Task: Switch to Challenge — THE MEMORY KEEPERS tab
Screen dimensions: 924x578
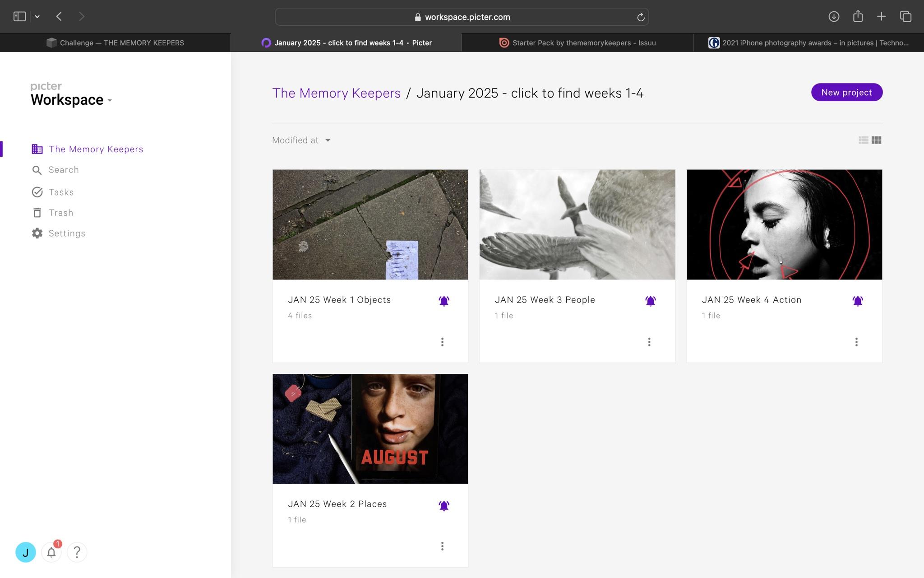Action: 115,42
